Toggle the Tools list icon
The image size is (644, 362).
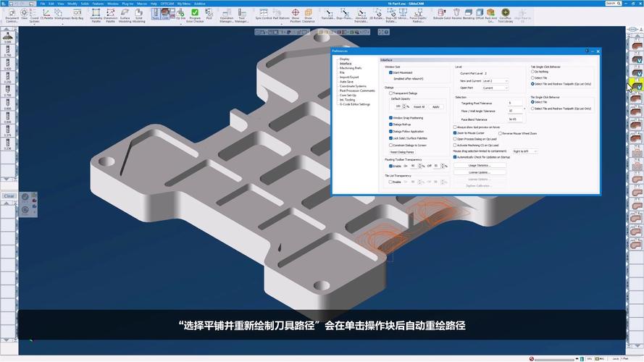point(156,14)
